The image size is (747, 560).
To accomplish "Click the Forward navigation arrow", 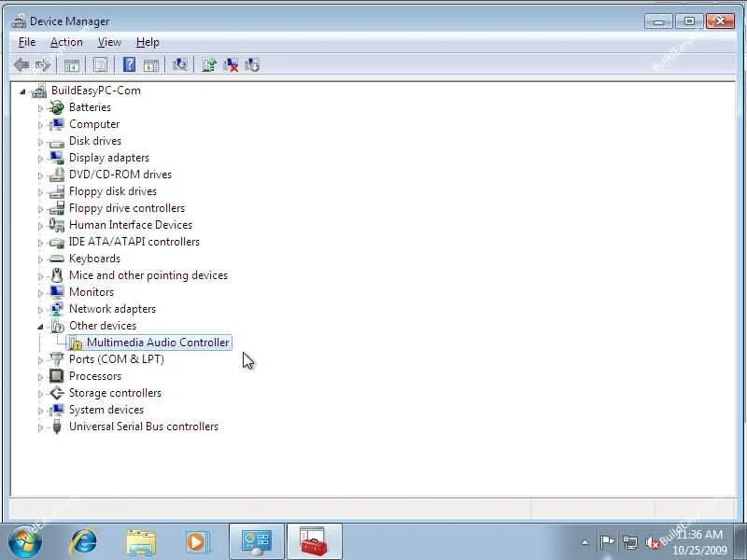I will coord(42,64).
